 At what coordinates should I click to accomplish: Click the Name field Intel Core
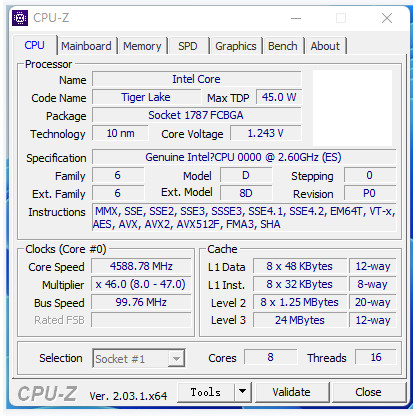197,79
